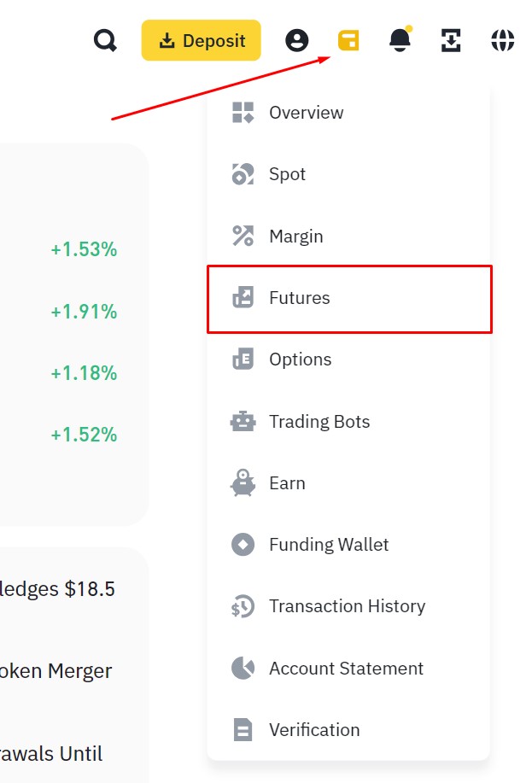
Task: Open Funding Wallet entry
Action: [329, 545]
